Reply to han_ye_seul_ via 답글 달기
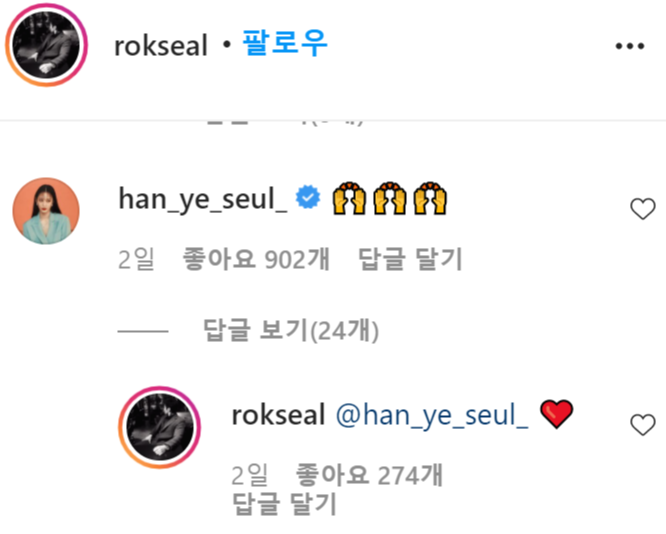The image size is (666, 534). point(410,259)
